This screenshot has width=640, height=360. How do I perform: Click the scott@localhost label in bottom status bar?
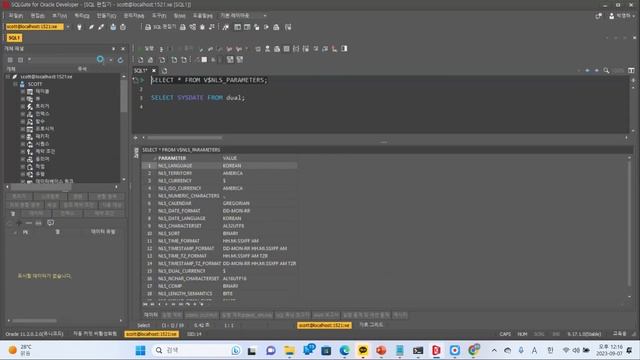click(x=151, y=334)
